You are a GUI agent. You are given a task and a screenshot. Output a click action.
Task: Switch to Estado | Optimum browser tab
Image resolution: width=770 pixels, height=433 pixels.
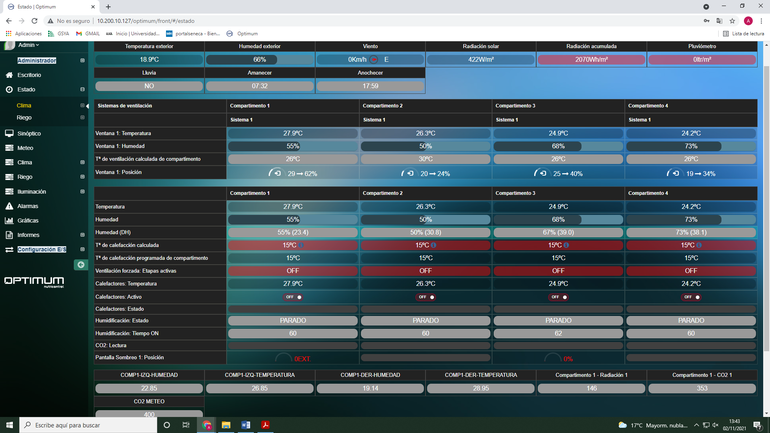pyautogui.click(x=51, y=7)
